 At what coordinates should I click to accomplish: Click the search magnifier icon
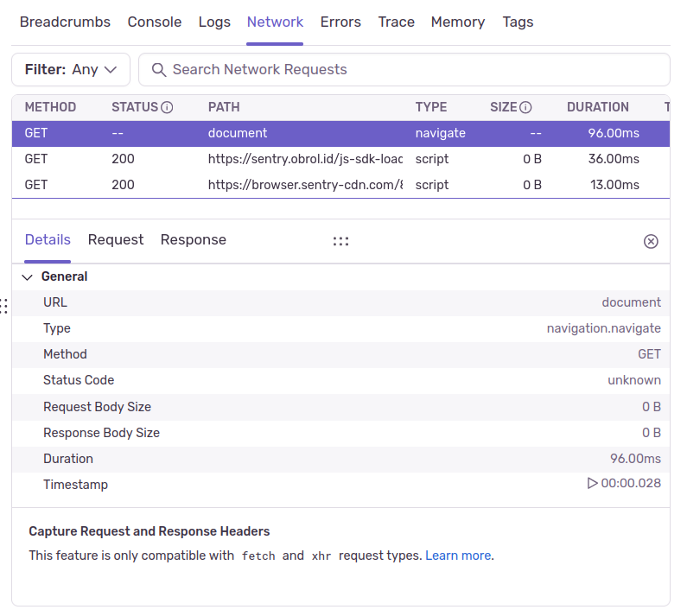click(159, 70)
